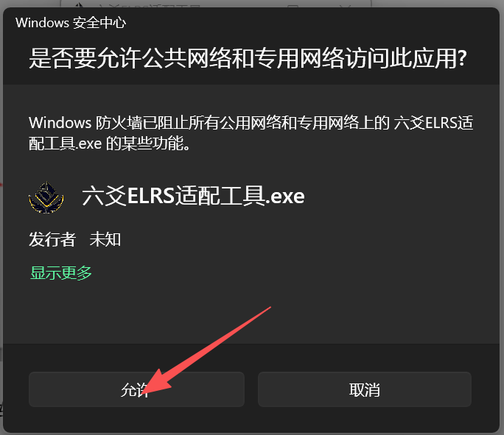Click the dimmed background window maximize button
The image size is (504, 435).
click(x=293, y=5)
